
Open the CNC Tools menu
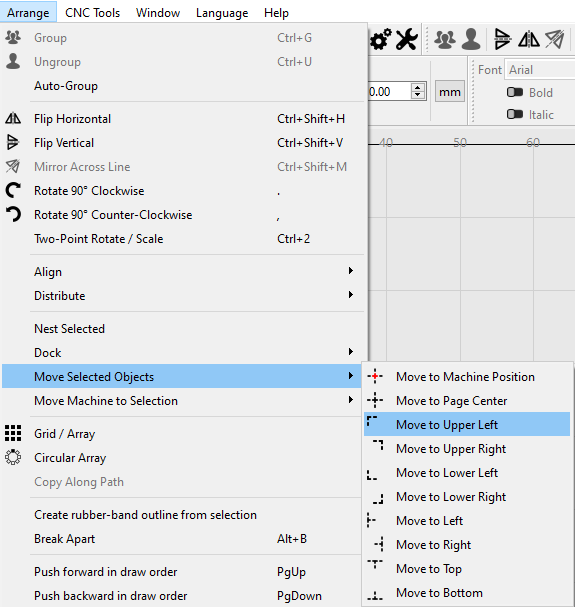click(x=93, y=13)
